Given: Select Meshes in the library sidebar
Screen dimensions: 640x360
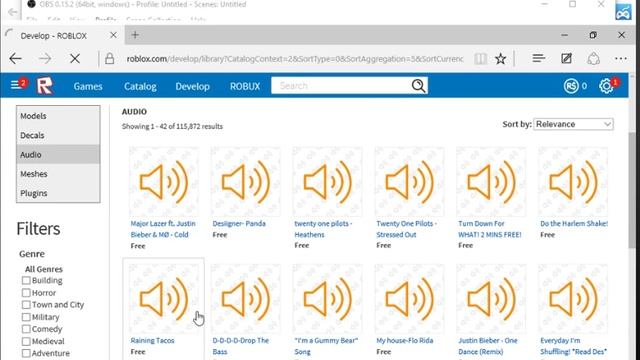Looking at the screenshot, I should pyautogui.click(x=58, y=174).
